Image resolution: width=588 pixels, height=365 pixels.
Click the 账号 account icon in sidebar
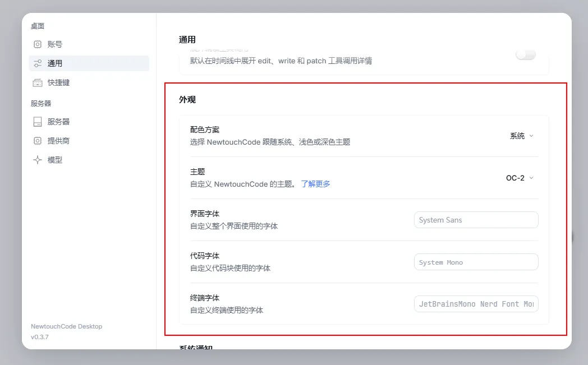(x=38, y=44)
